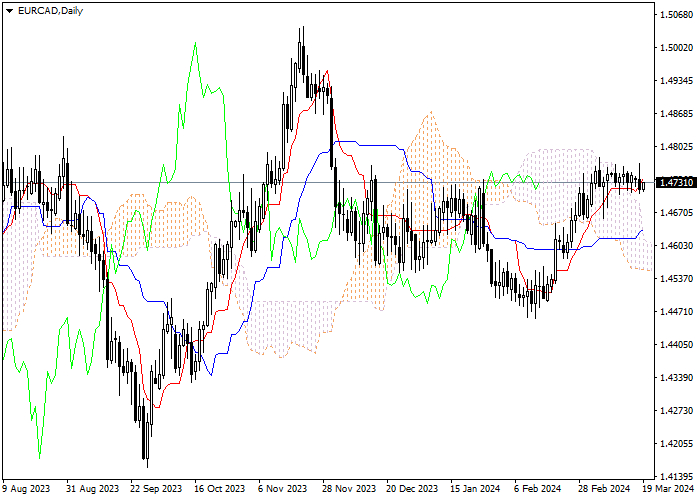Viewport: 700px width, 500px height.
Task: Select the 1.46705 price axis label
Action: tap(676, 213)
